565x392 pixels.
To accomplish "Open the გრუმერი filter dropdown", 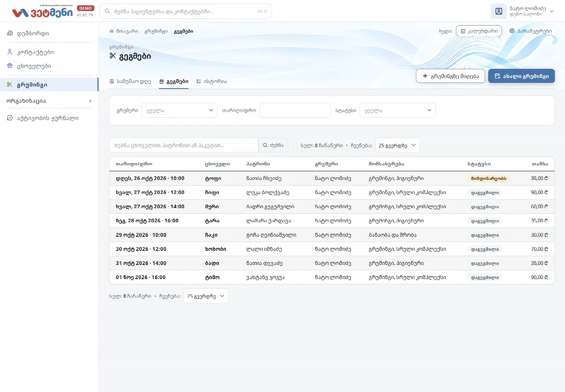I will pos(179,110).
